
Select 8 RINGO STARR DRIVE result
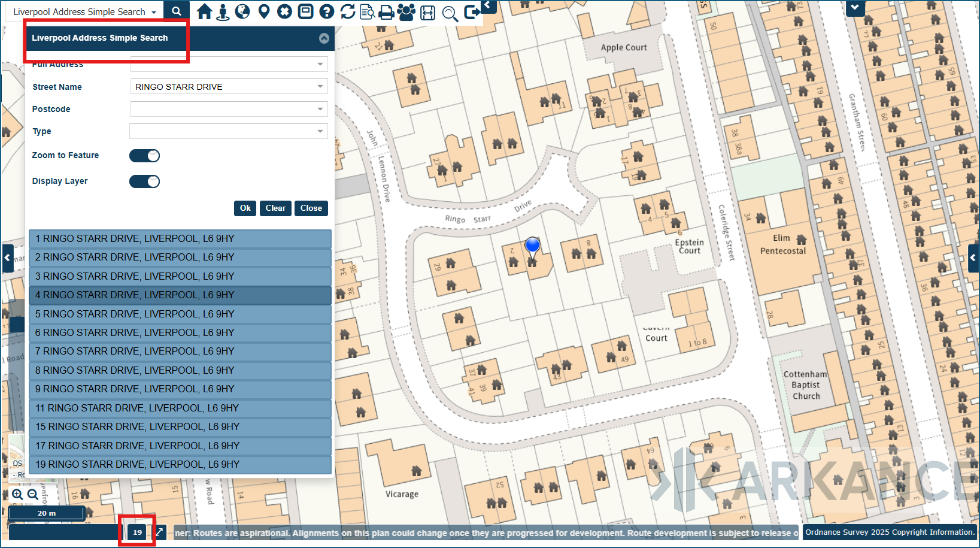coord(180,370)
